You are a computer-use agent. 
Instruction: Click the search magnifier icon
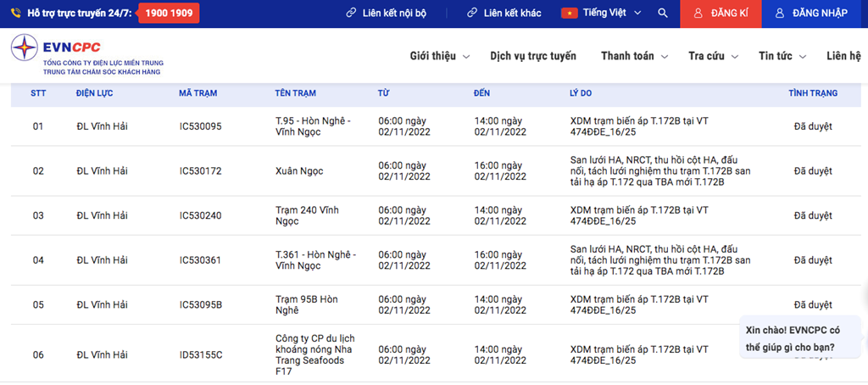pos(663,14)
